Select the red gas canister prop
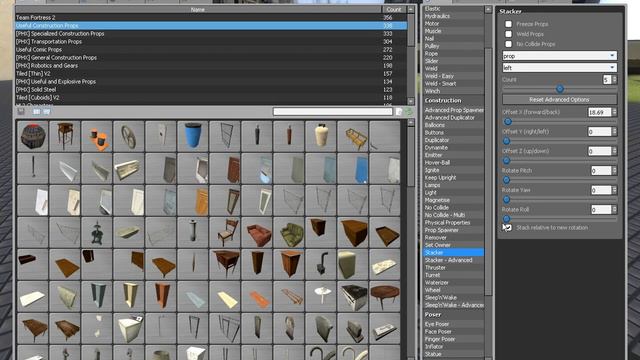640x360 pixels. tap(289, 136)
